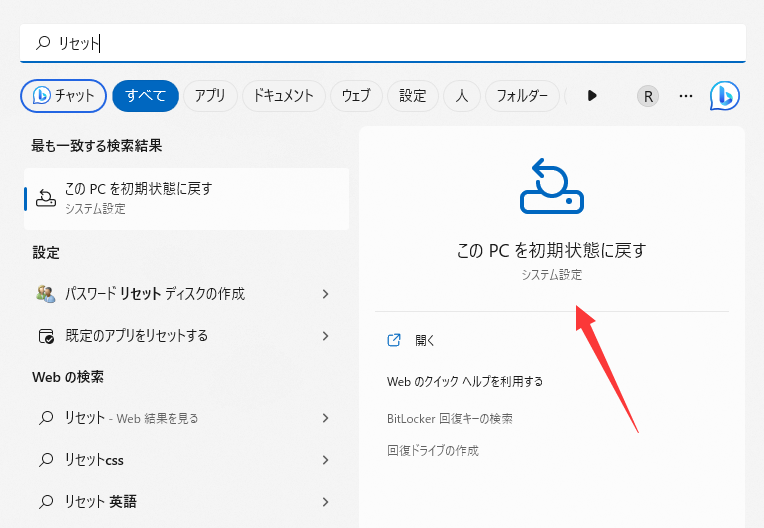Expand chevron for 既定のアプリをリセットする
The height and width of the screenshot is (528, 764).
pos(325,336)
